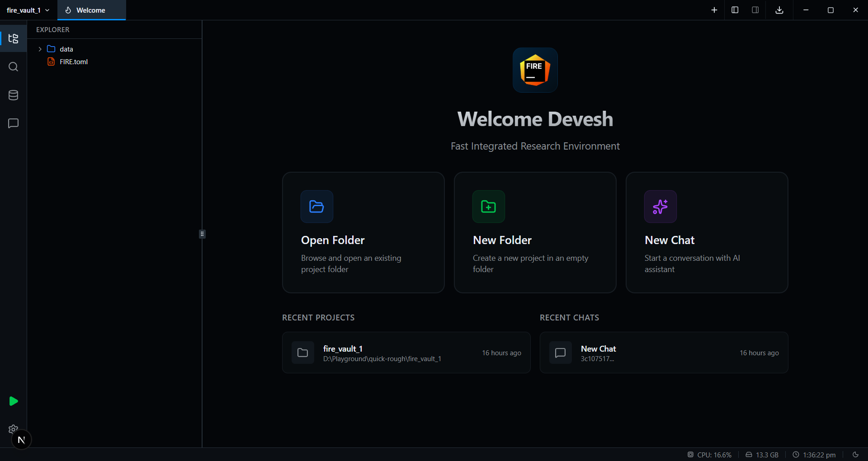Toggle the left panel layout icon
868x461 pixels.
735,9
